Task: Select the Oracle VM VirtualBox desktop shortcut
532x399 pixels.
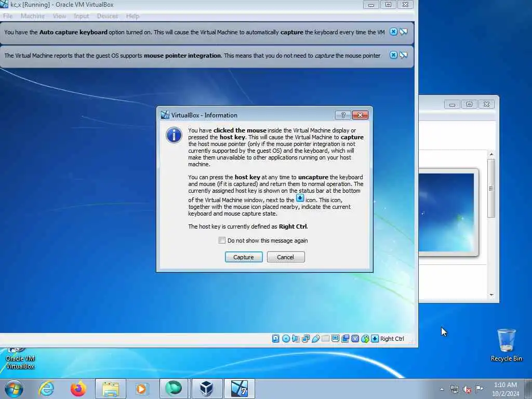Action: click(20, 360)
